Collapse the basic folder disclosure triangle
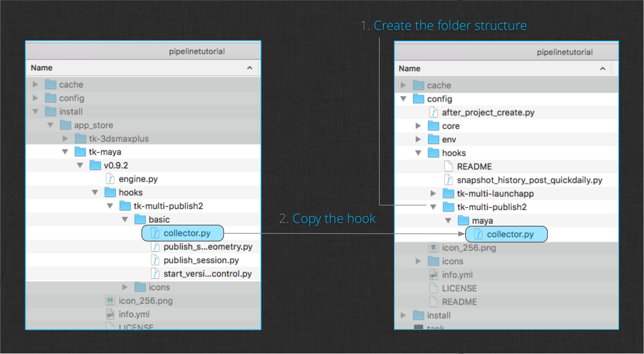 click(x=125, y=219)
